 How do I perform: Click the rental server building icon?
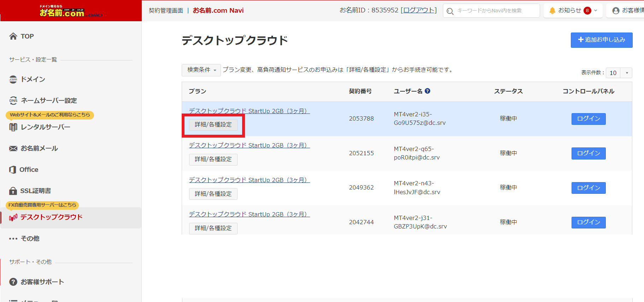click(13, 127)
